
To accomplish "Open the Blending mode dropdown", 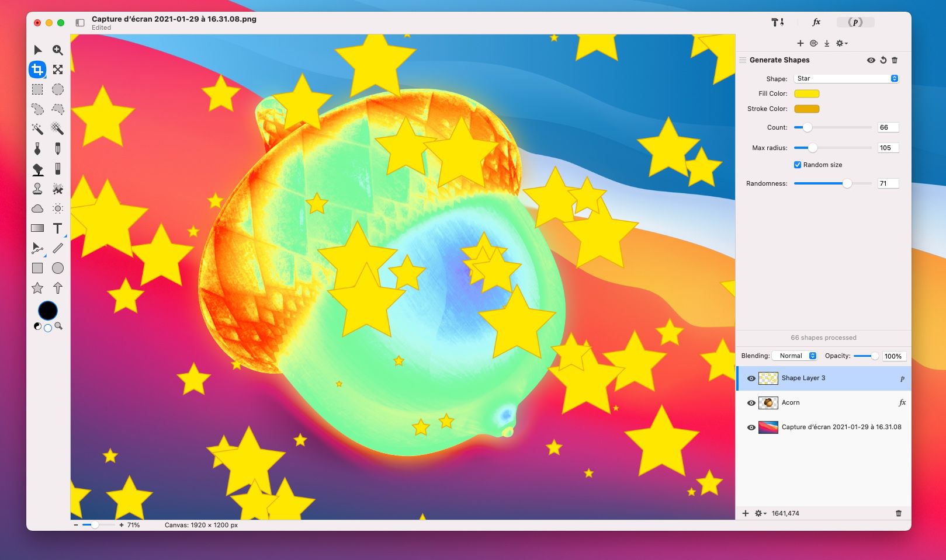I will pos(795,356).
